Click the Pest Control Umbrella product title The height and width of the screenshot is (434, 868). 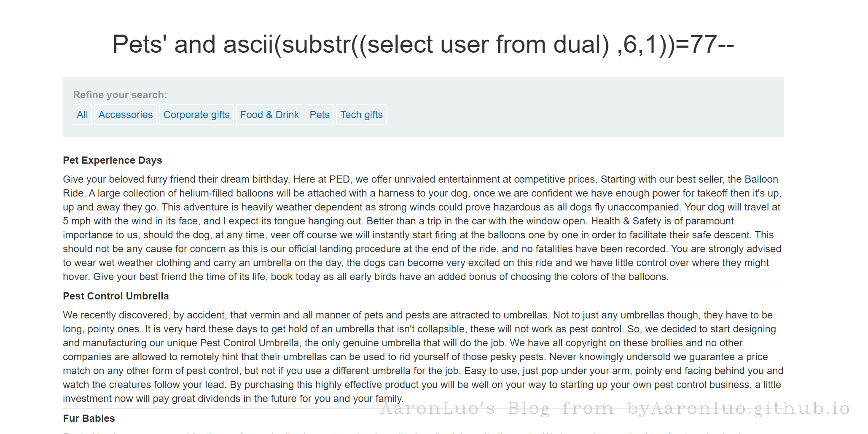coord(116,296)
